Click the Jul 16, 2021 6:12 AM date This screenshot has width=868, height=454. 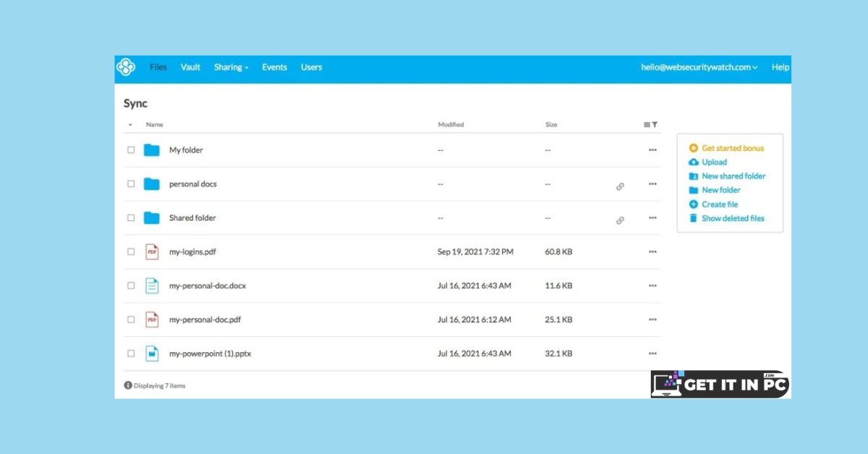coord(475,320)
